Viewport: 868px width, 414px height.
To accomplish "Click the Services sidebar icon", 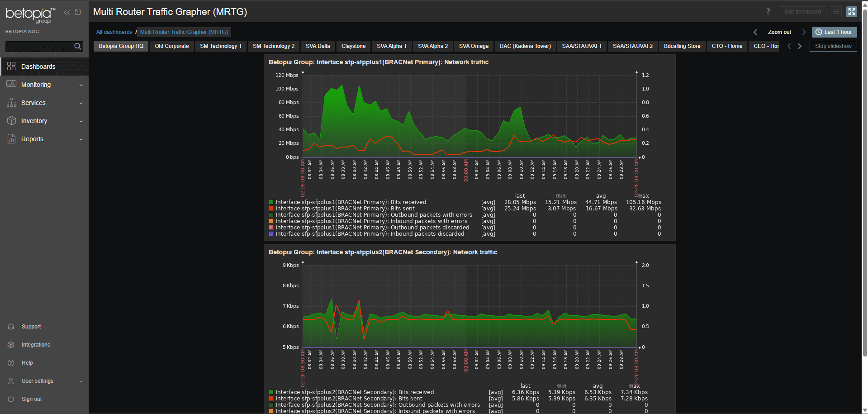I will point(11,103).
